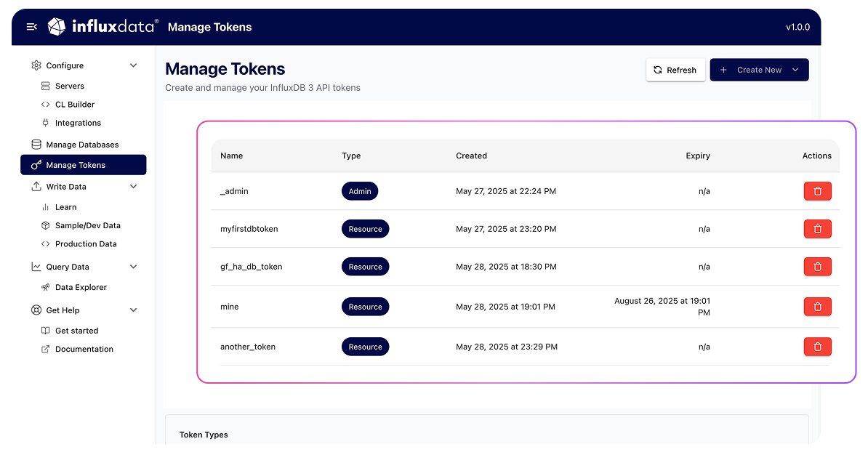Click created date May 28, 2025 at 18:30 PM
The height and width of the screenshot is (468, 868).
point(506,267)
